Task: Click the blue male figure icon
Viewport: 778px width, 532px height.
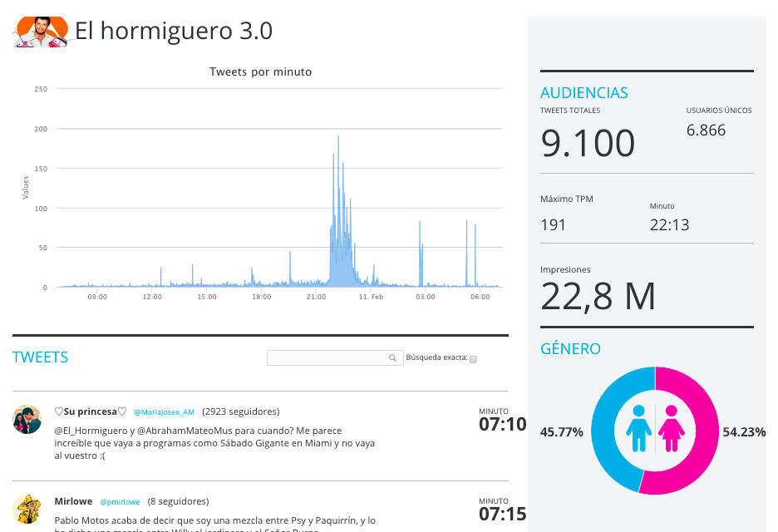Action: pos(638,428)
